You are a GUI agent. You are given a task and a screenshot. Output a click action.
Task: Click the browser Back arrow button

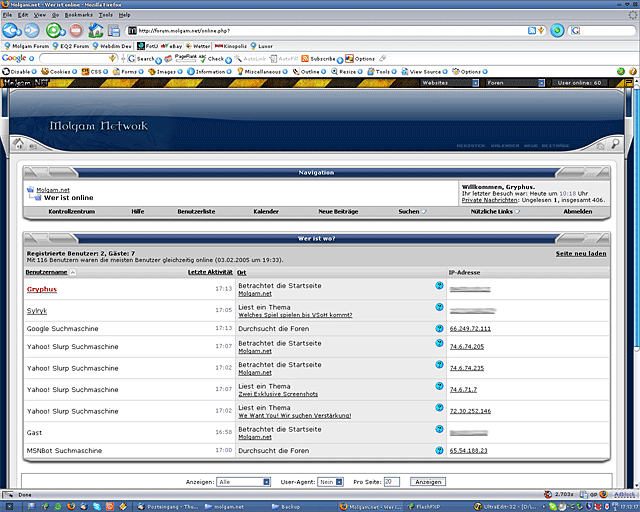(x=11, y=30)
